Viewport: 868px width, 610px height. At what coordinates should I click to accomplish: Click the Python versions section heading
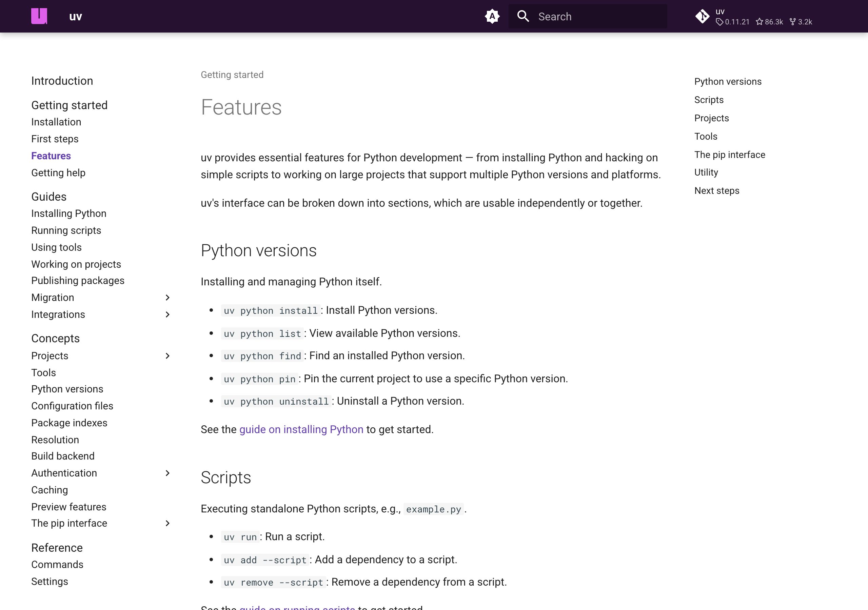pos(259,250)
